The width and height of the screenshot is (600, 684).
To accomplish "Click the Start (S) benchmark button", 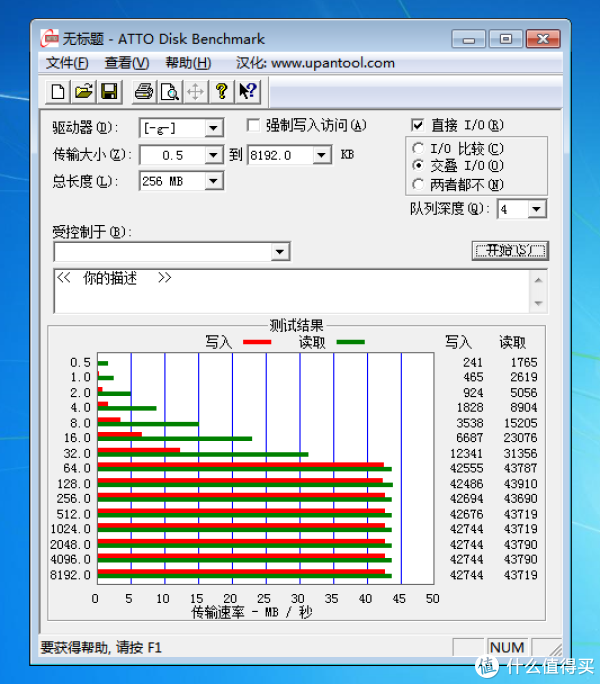I will [x=510, y=251].
